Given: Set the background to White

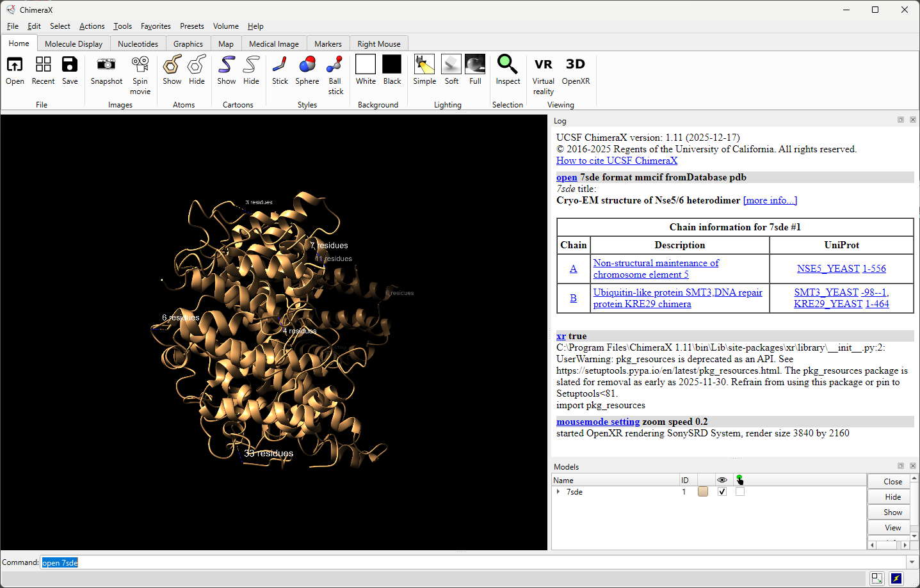Looking at the screenshot, I should point(366,65).
